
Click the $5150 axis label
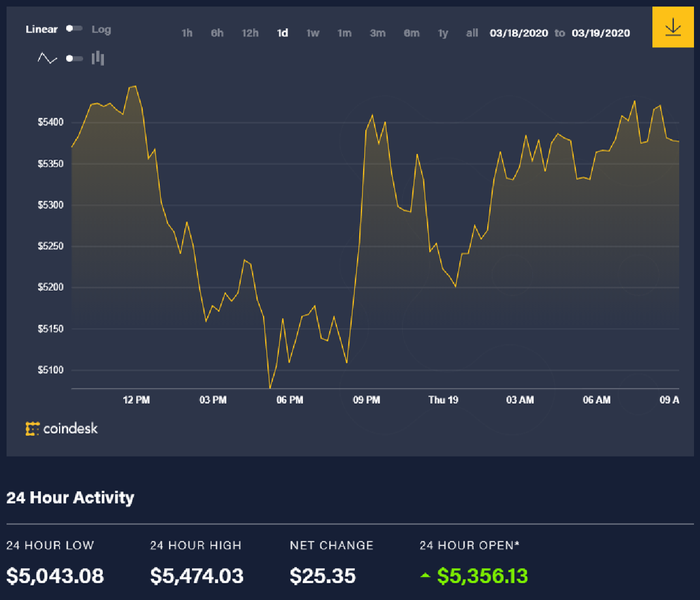click(50, 329)
